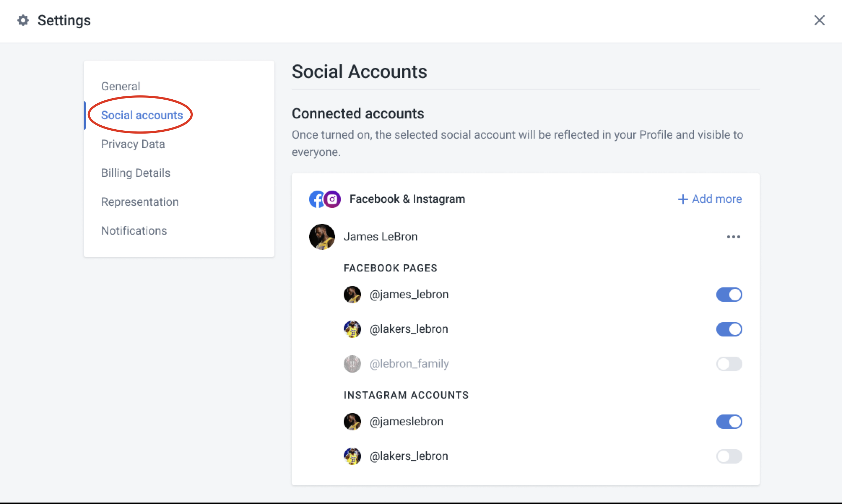842x504 pixels.
Task: Click the Add more link
Action: [x=716, y=199]
